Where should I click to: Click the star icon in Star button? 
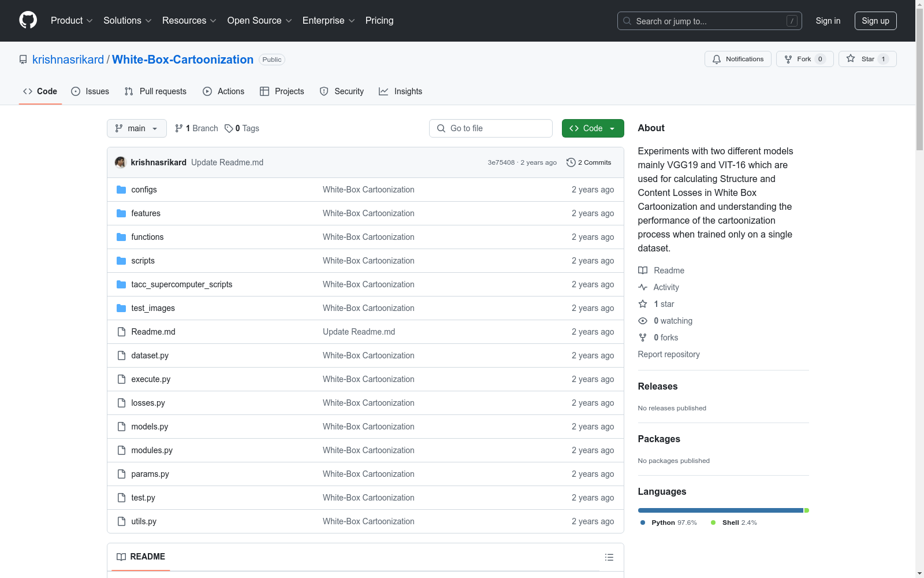pyautogui.click(x=851, y=58)
